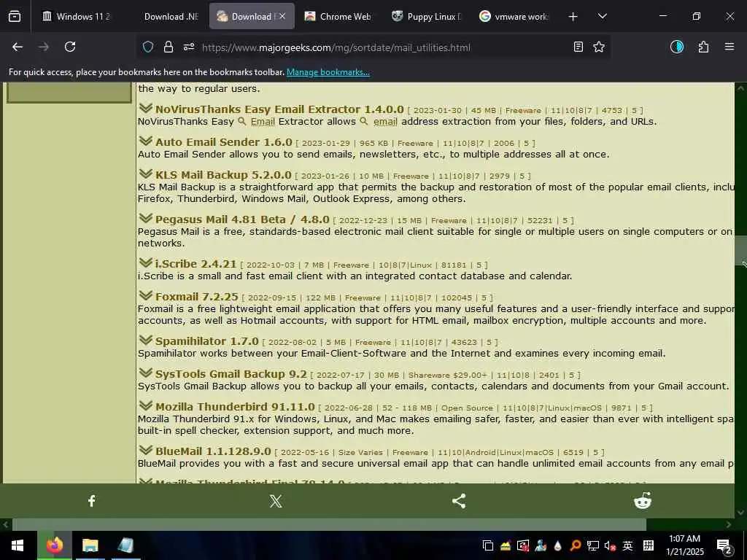Expand i.Scribe entry chevron
Screen dimensions: 747x560
point(145,262)
